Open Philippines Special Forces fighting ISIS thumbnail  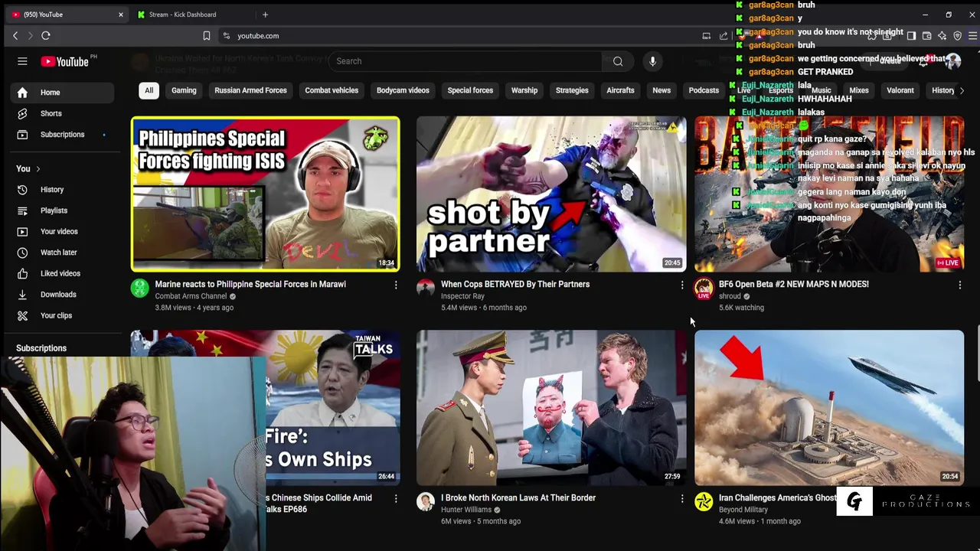[265, 194]
